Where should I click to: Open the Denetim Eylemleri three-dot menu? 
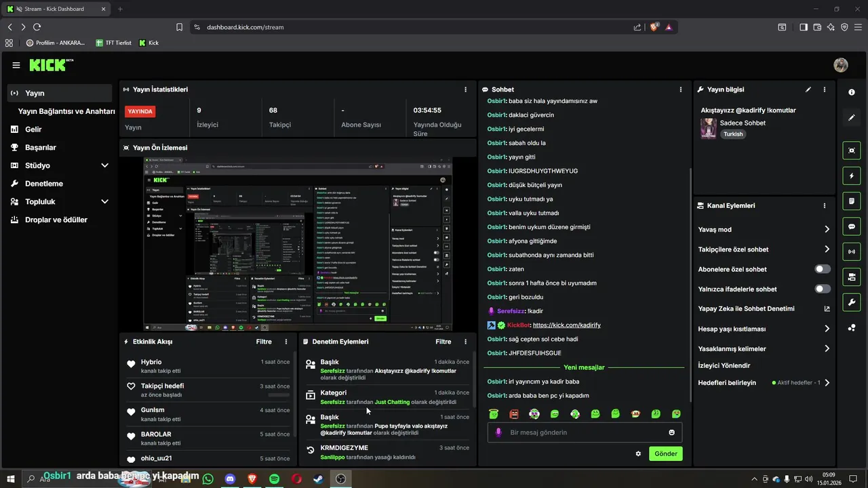[x=465, y=342]
